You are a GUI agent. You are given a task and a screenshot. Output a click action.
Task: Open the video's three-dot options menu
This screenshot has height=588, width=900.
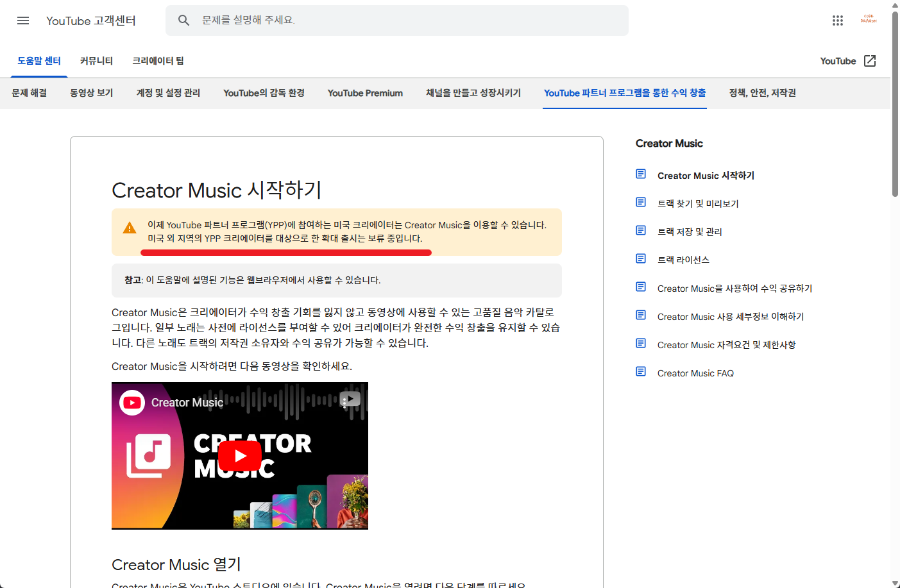pos(345,403)
